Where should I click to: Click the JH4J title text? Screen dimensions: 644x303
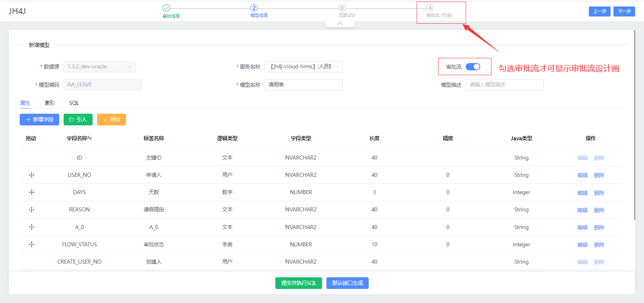[17, 11]
